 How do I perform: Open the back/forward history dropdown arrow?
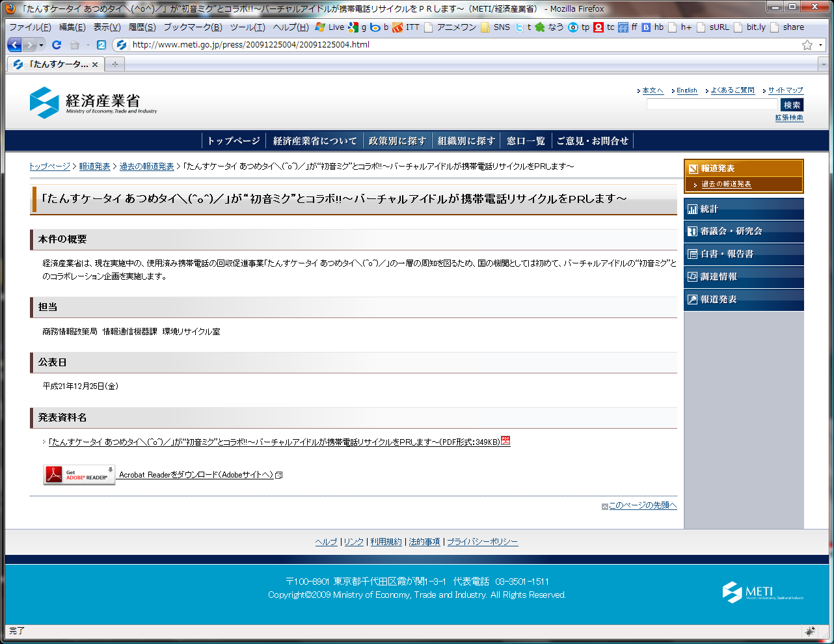pyautogui.click(x=41, y=45)
